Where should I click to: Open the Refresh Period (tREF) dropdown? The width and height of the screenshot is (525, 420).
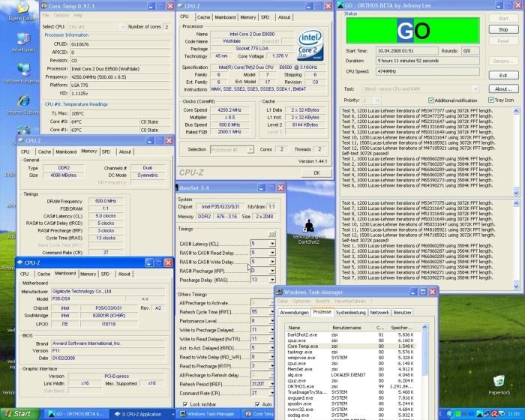click(262, 384)
